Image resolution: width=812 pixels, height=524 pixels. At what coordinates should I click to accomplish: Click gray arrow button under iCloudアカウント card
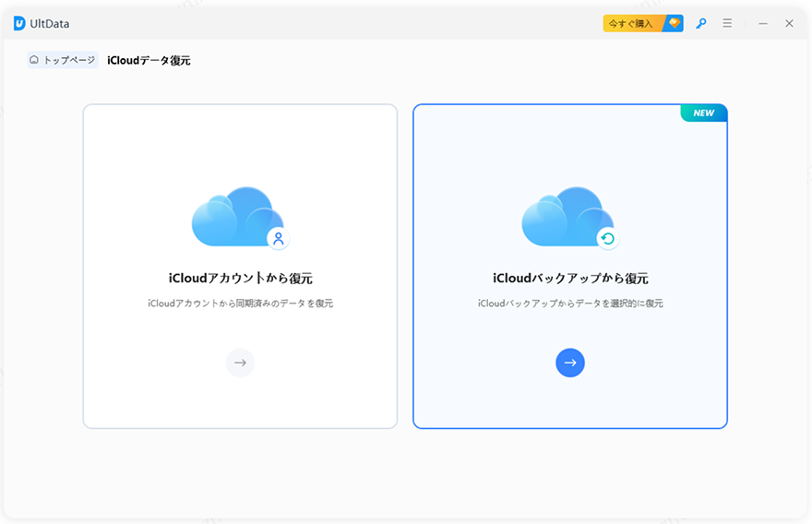(240, 363)
